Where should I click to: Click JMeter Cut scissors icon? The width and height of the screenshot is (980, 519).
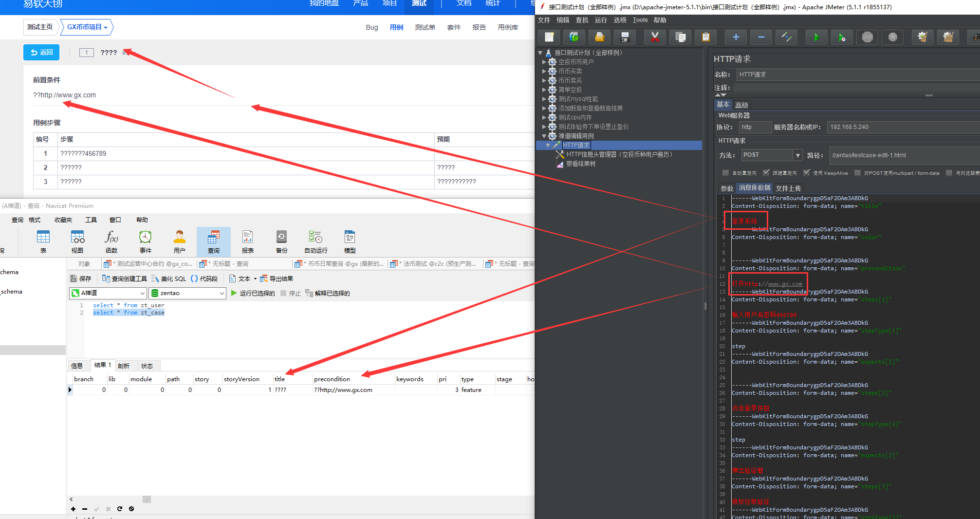[x=655, y=37]
